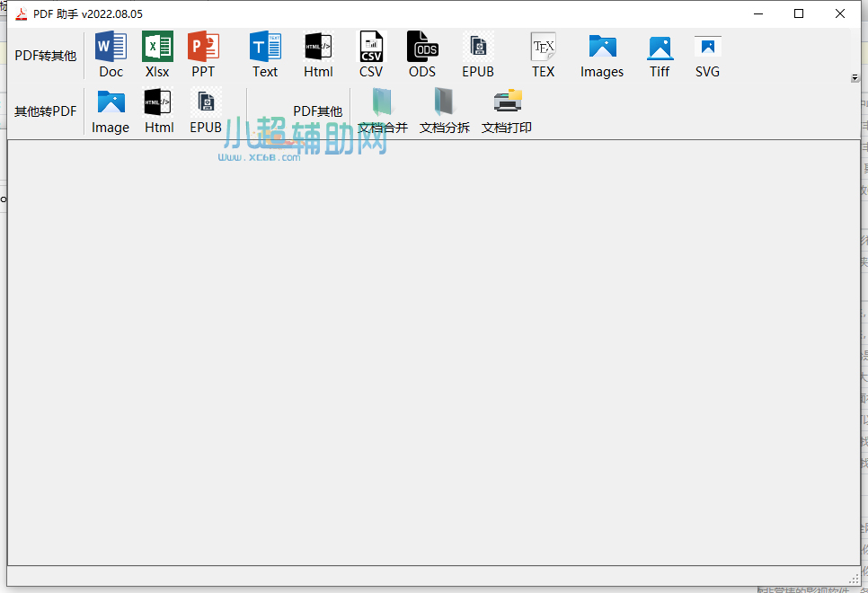The image size is (868, 593).
Task: Convert Html to PDF in second row
Action: click(159, 111)
